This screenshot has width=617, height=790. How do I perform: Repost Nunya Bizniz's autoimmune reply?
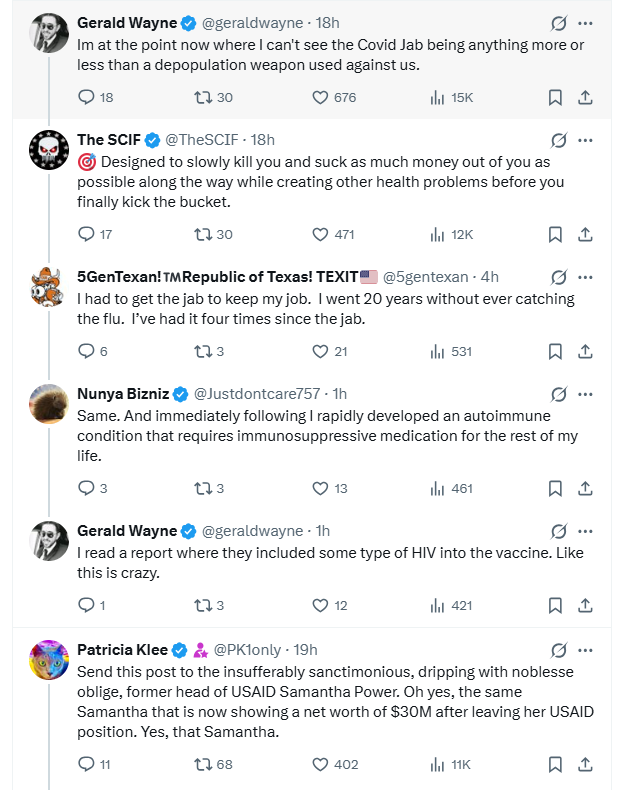pyautogui.click(x=204, y=488)
